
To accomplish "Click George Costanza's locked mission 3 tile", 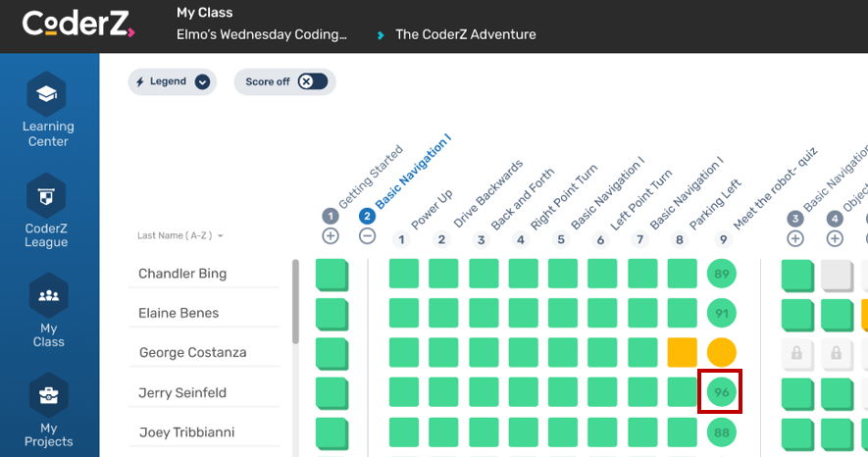I will [795, 353].
